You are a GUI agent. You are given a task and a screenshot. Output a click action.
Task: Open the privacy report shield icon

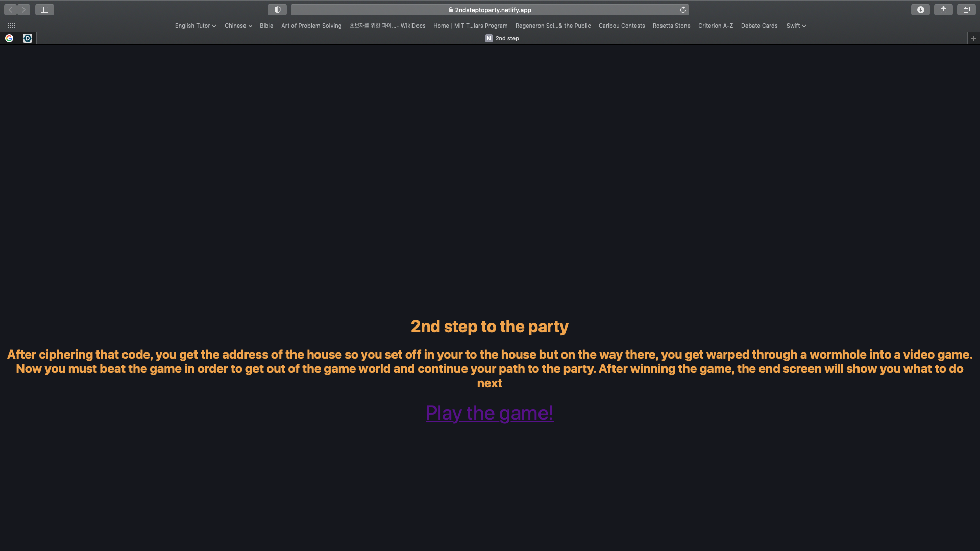pos(277,10)
